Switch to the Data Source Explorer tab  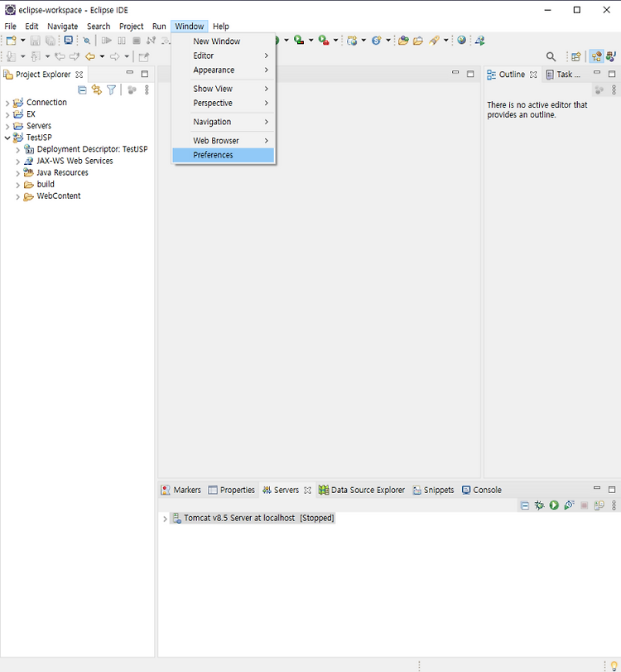[x=362, y=490]
